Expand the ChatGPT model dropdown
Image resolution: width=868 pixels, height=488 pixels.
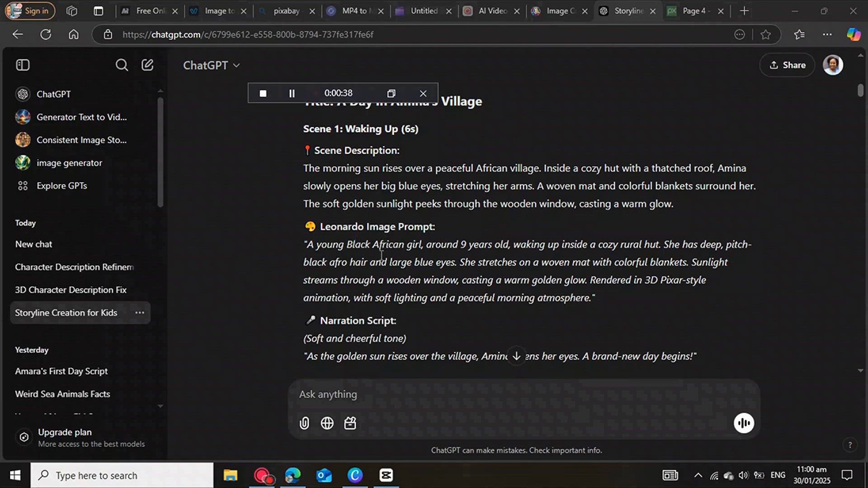(211, 66)
